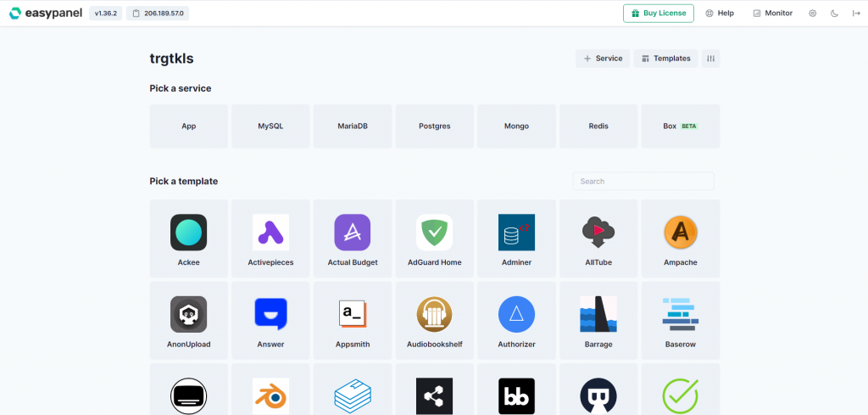Open the Monitor page

click(772, 14)
